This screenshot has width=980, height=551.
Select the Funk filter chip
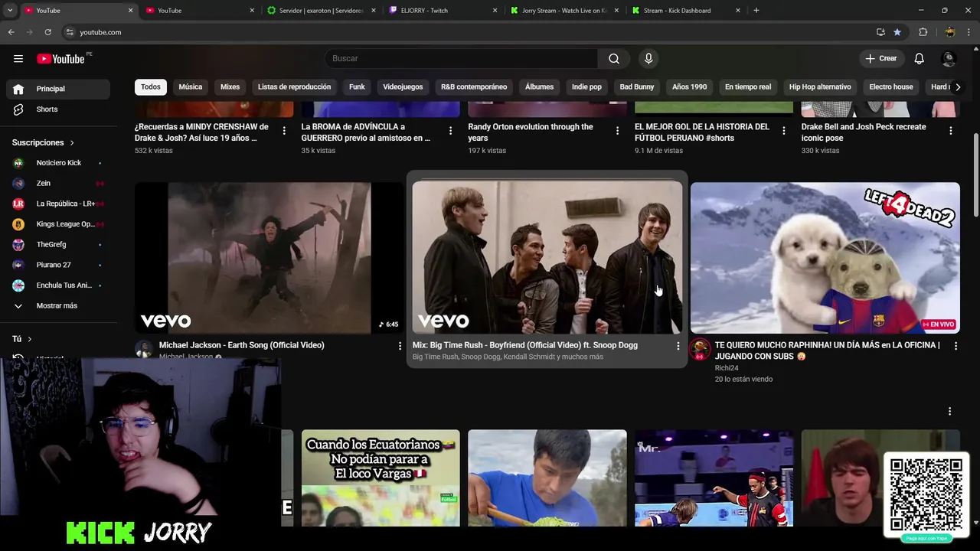[x=357, y=87]
